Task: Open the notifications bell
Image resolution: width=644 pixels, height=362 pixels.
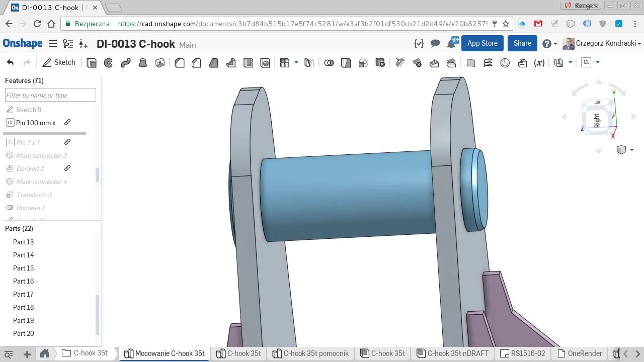Action: 452,43
